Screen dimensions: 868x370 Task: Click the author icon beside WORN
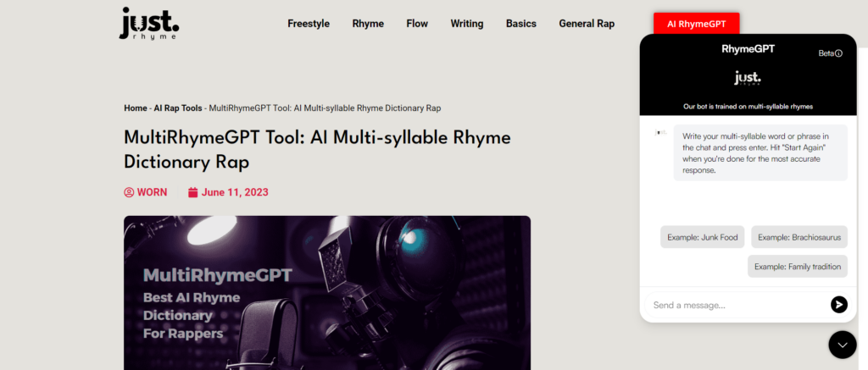coord(129,192)
